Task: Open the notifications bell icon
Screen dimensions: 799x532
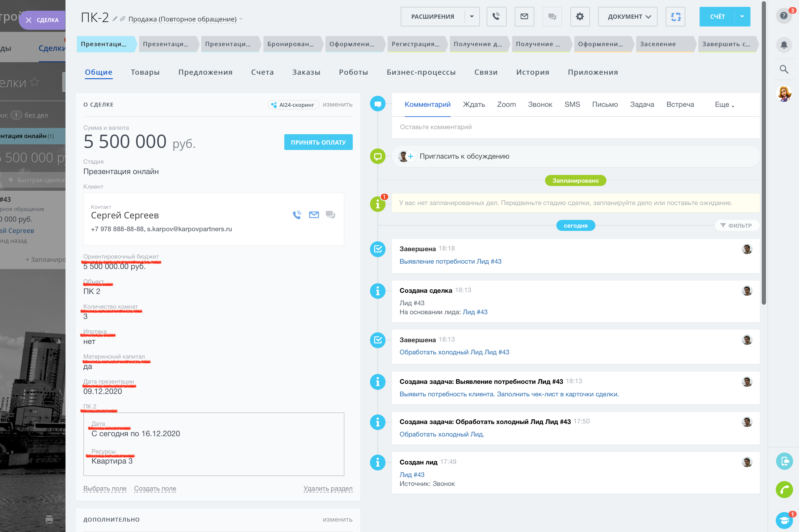Action: tap(784, 45)
